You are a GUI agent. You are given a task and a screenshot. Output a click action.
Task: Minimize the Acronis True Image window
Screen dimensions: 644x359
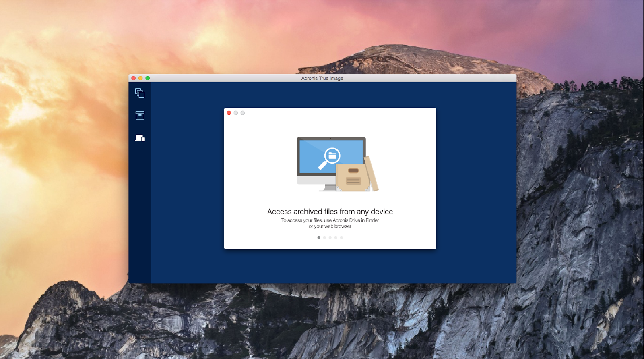tap(140, 78)
